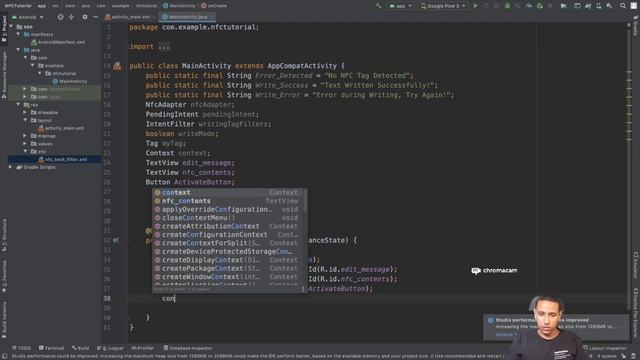This screenshot has width=640, height=360.
Task: Click the Make Project hammer icon
Action: click(378, 6)
